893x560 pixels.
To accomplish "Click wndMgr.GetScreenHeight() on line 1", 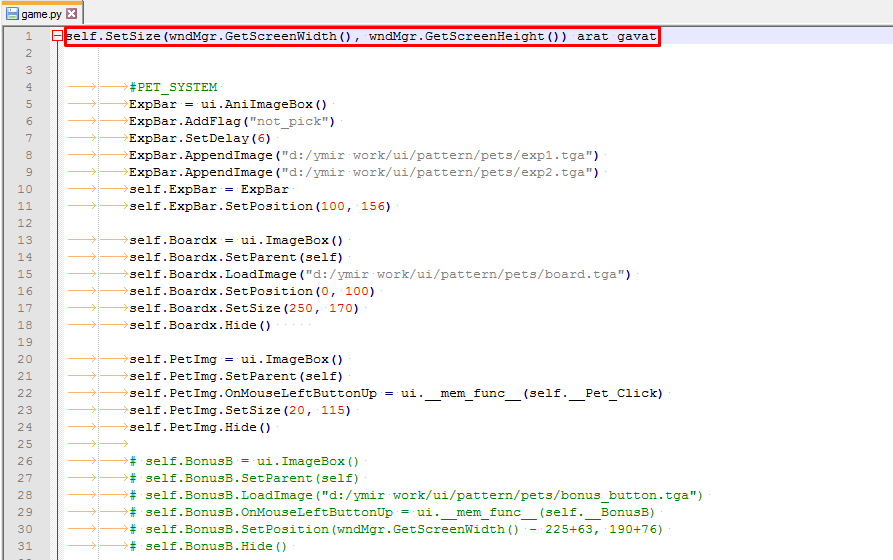I will (464, 36).
